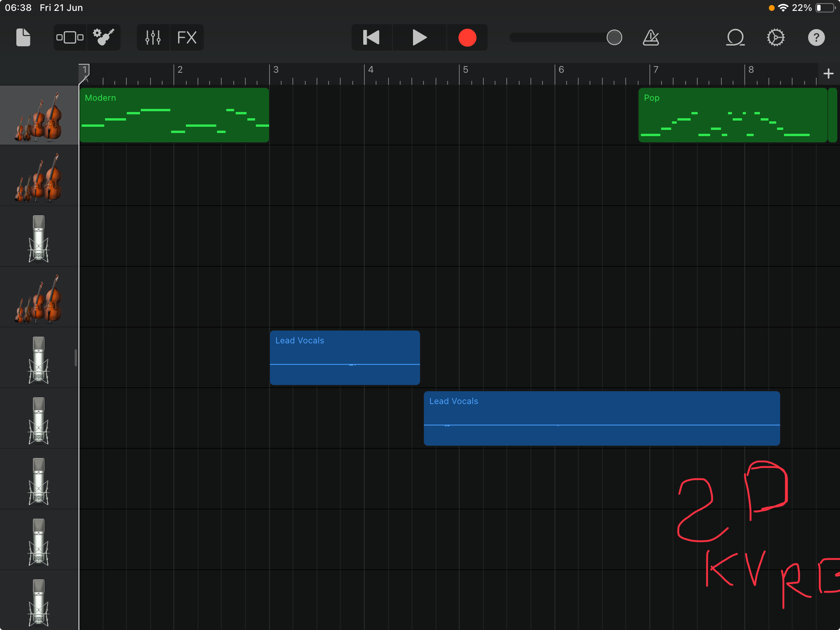Tap bar 5 on the ruler
The width and height of the screenshot is (840, 630).
(x=466, y=70)
